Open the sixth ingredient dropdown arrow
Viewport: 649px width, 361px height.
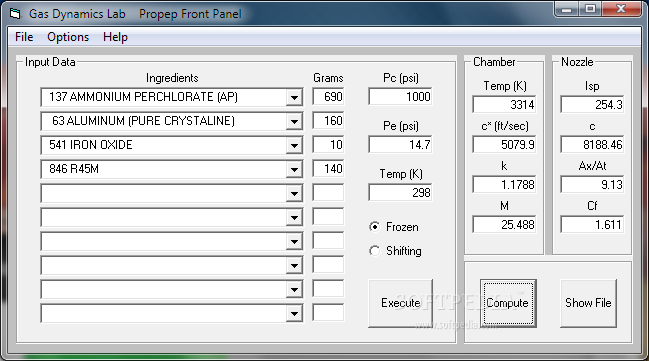294,218
